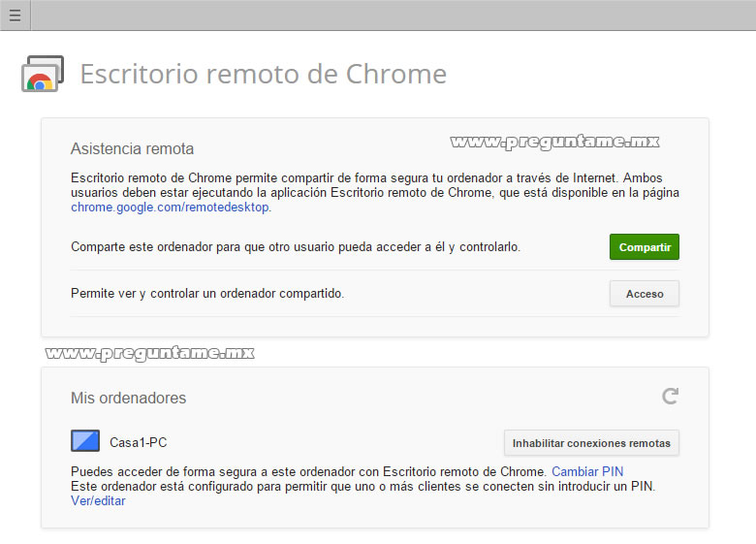Click the Acceso button
The height and width of the screenshot is (544, 756).
click(x=645, y=294)
